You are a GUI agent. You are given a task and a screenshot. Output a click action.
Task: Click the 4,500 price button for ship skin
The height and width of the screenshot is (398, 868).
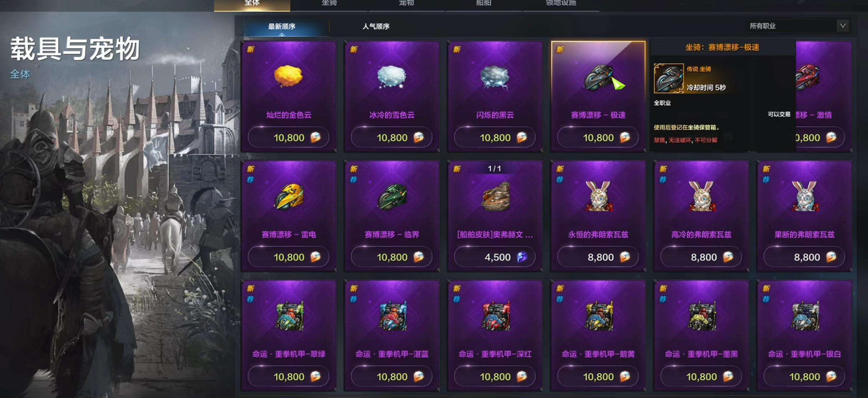pos(495,257)
